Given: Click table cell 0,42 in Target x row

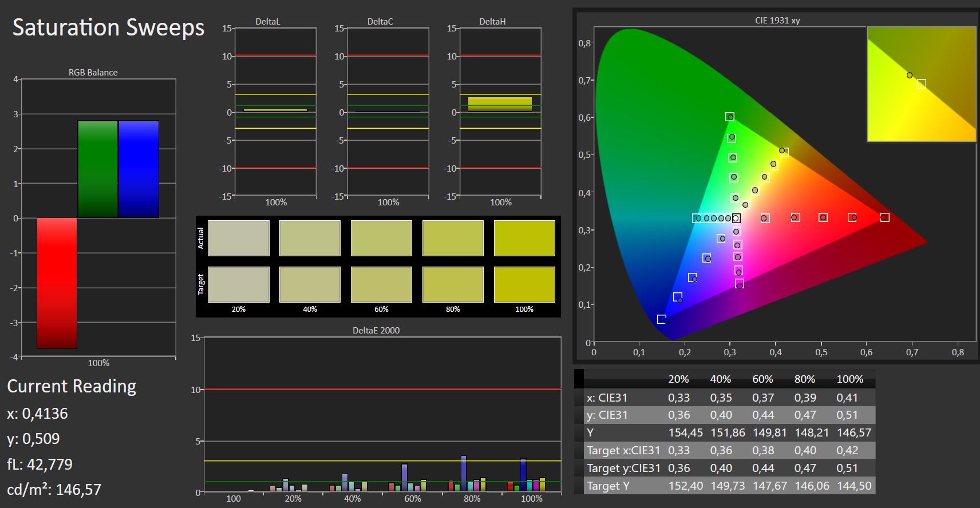Looking at the screenshot, I should 847,450.
